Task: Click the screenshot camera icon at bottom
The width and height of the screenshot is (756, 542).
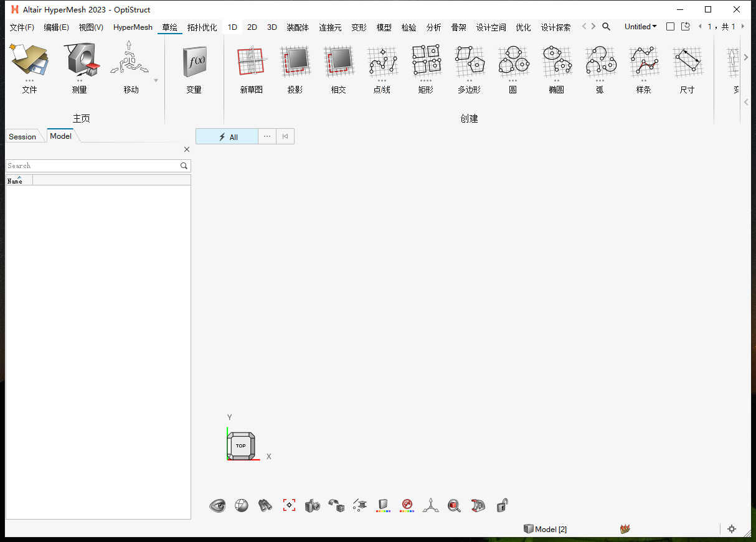Action: click(x=312, y=505)
